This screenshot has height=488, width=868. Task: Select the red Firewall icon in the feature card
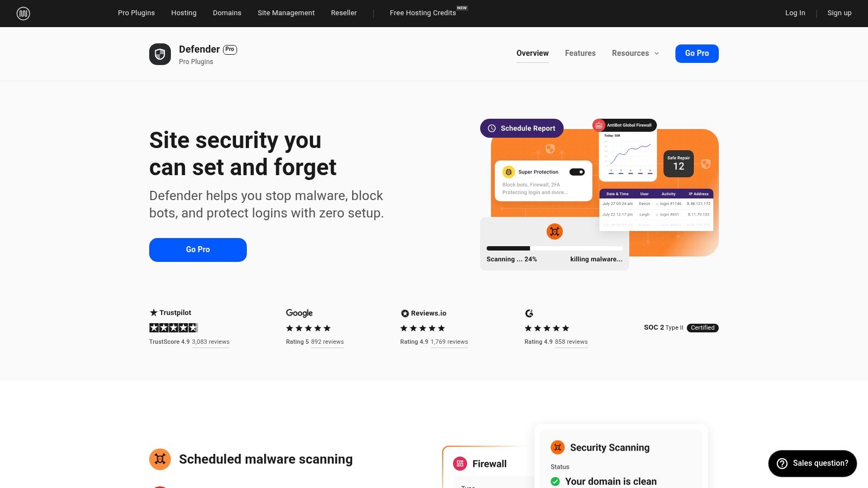click(459, 464)
